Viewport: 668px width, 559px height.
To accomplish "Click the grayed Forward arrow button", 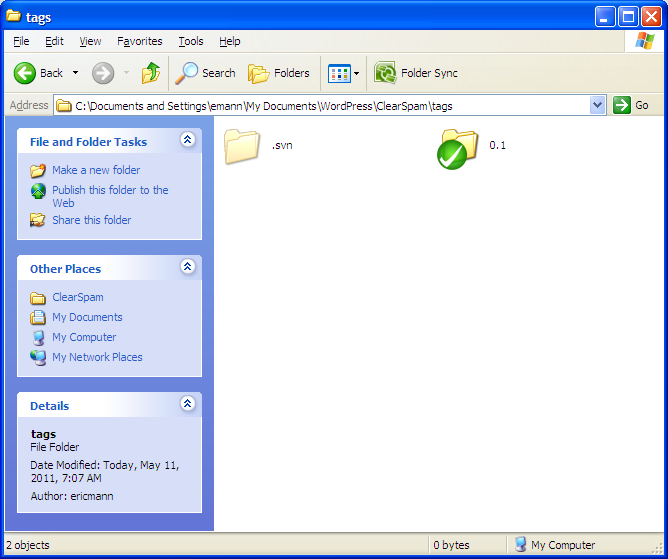I will click(103, 73).
